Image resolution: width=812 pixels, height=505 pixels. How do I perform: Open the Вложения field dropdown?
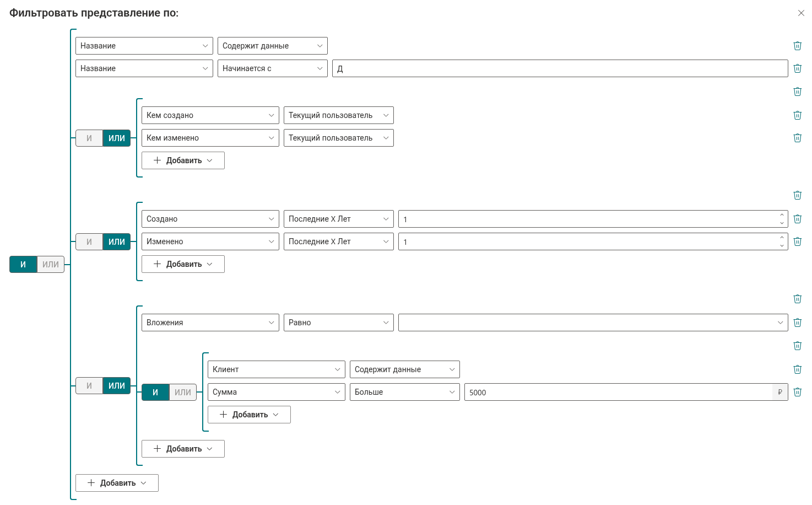click(x=210, y=323)
